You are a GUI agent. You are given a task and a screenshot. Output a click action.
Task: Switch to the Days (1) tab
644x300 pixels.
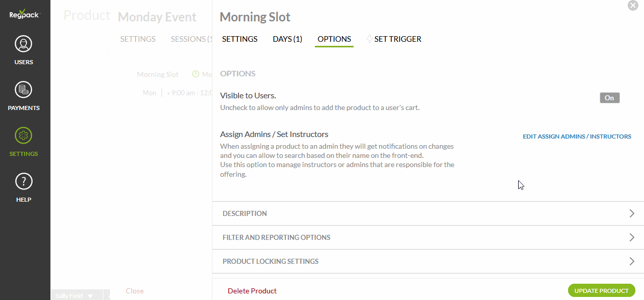coord(287,39)
